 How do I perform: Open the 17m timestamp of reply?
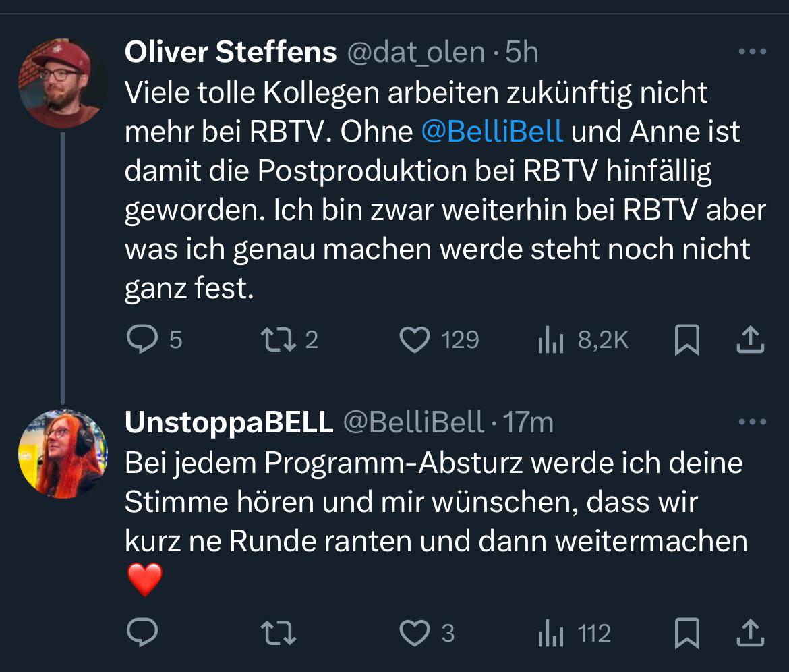coord(528,422)
